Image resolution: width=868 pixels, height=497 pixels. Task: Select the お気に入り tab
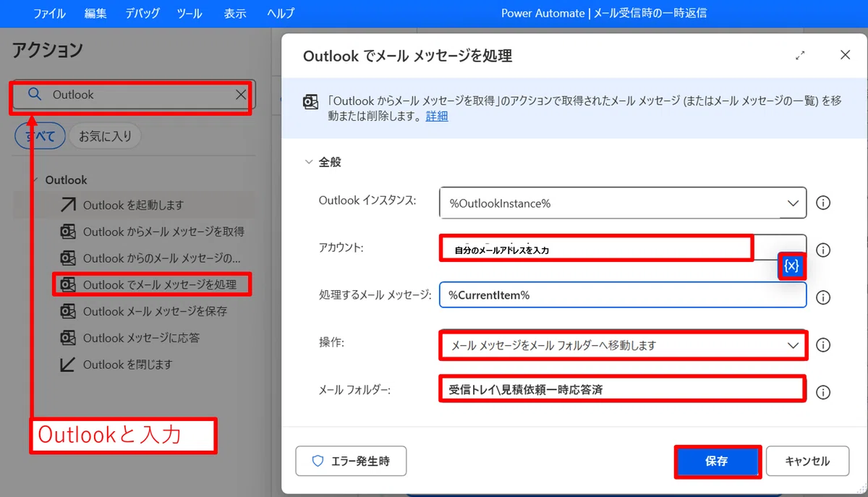(x=105, y=135)
